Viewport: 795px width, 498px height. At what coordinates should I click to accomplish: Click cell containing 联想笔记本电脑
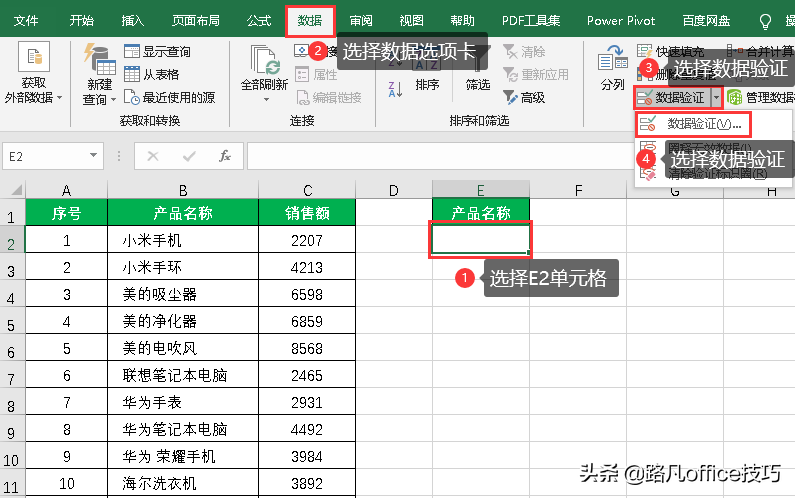183,375
